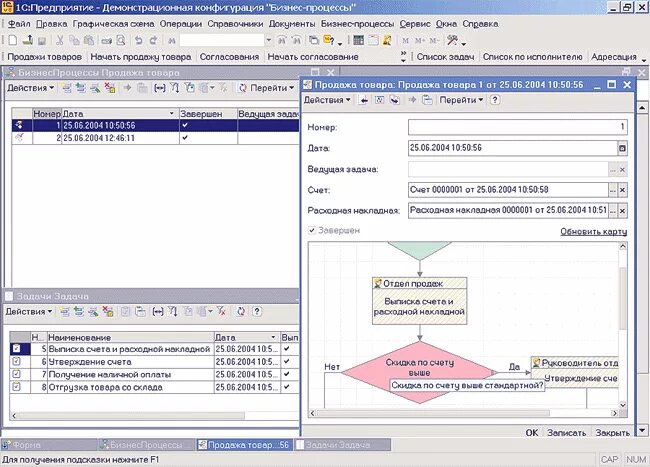This screenshot has width=650, height=467.
Task: Click the Вып checkmark for Выписка счета row
Action: pos(286,349)
